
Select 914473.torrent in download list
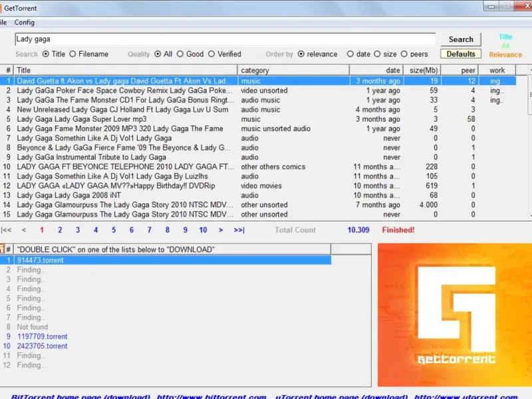166,260
